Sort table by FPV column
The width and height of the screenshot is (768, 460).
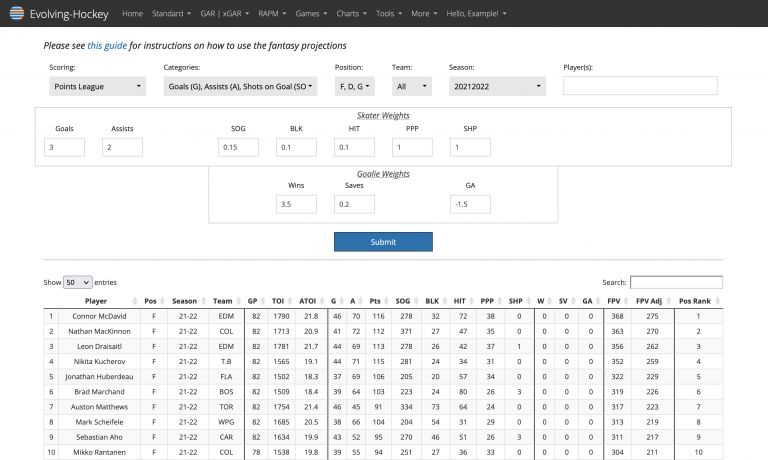(613, 301)
